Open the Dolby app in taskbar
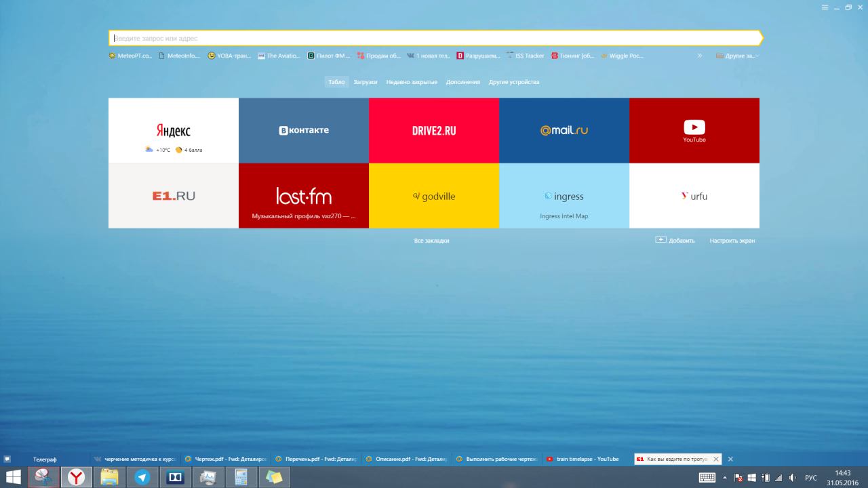 [175, 477]
